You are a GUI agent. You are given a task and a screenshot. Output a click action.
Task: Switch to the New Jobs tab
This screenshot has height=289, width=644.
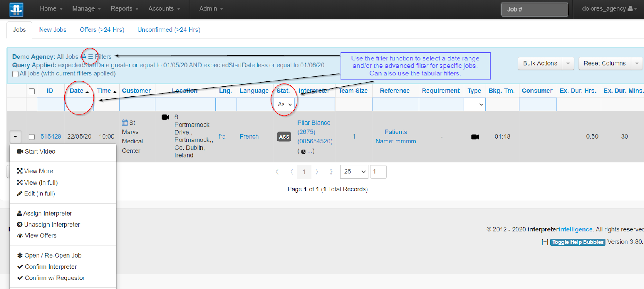[53, 30]
